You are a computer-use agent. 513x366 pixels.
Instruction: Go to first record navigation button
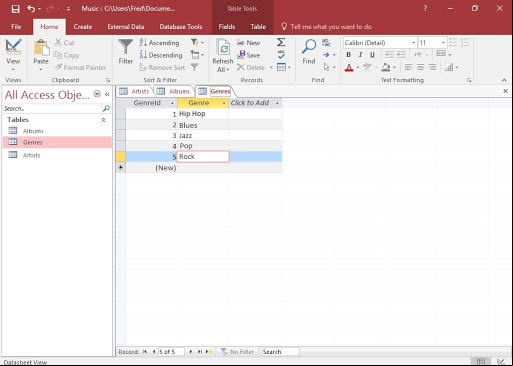click(145, 352)
